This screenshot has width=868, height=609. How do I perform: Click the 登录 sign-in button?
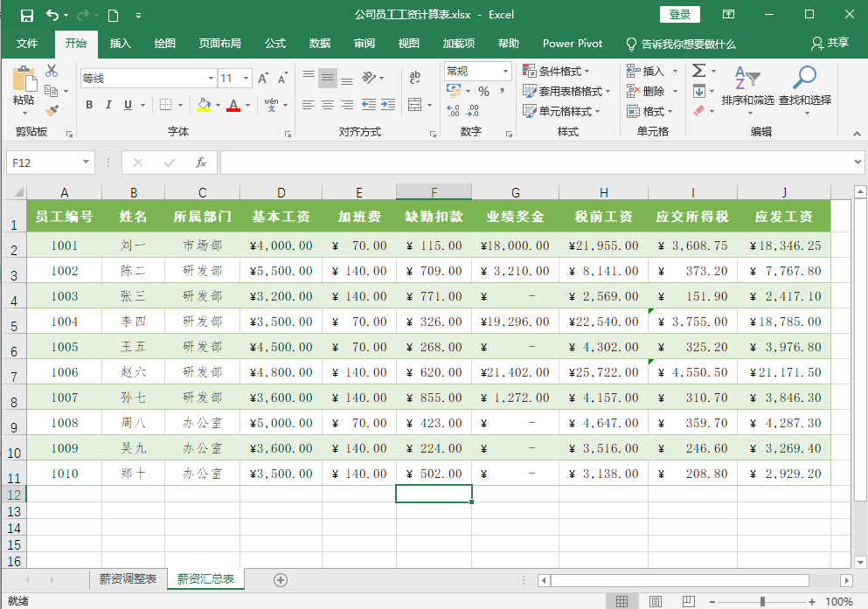click(680, 15)
